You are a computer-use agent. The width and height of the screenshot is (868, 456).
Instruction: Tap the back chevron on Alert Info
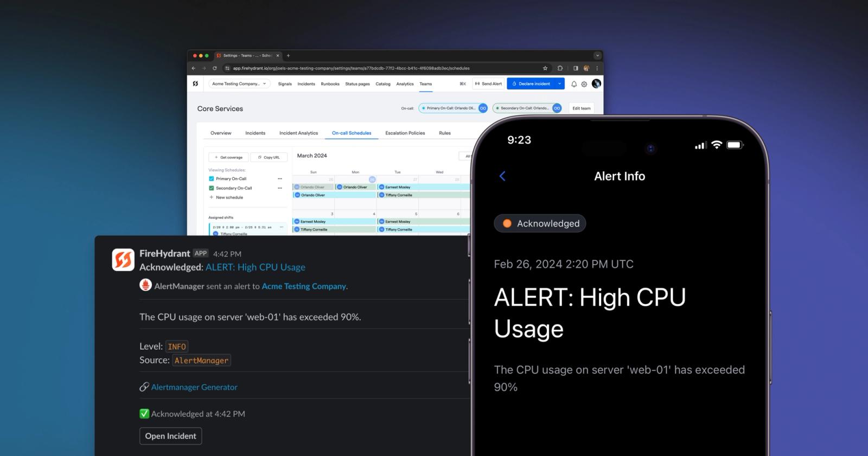pyautogui.click(x=502, y=176)
